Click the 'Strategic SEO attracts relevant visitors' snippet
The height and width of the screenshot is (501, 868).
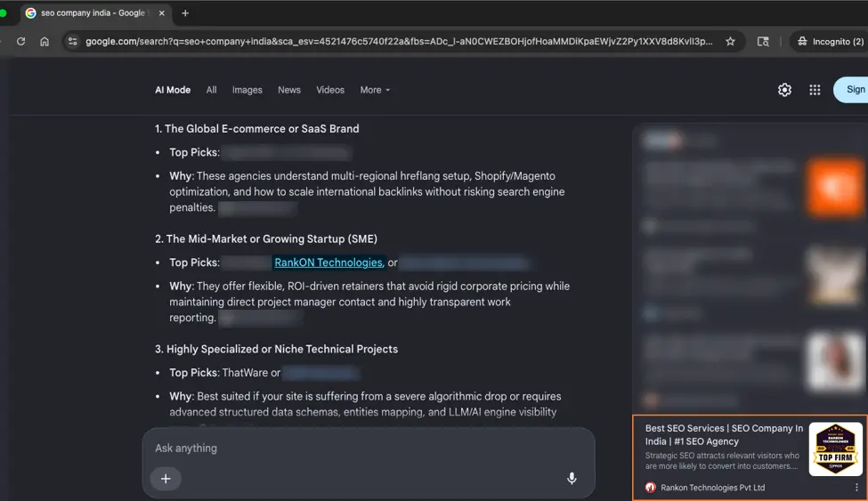(722, 461)
